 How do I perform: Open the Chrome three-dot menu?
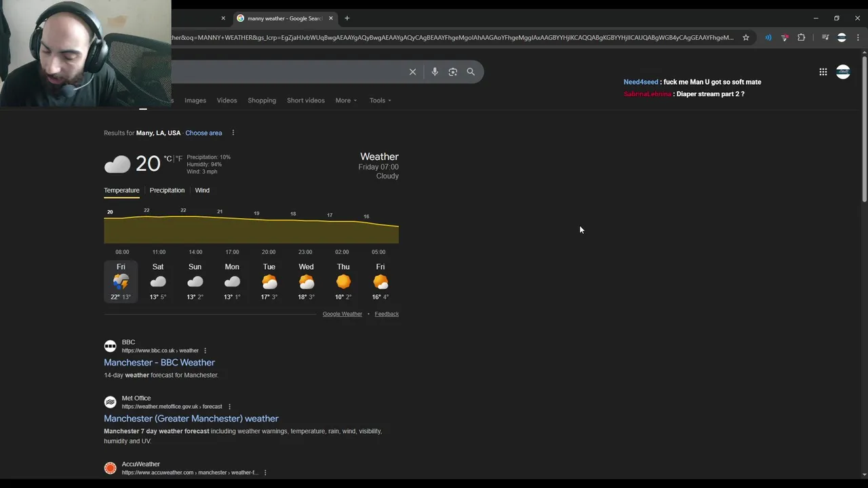[x=858, y=37]
